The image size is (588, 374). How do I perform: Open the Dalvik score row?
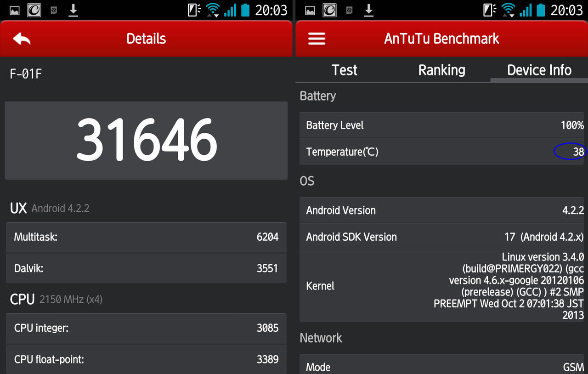point(146,268)
